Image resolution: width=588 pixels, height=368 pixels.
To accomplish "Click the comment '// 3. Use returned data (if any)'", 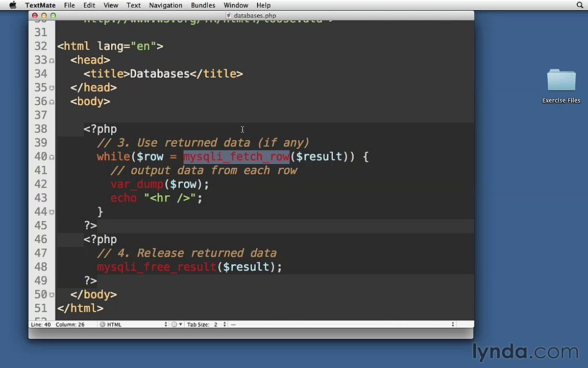I will click(x=203, y=143).
